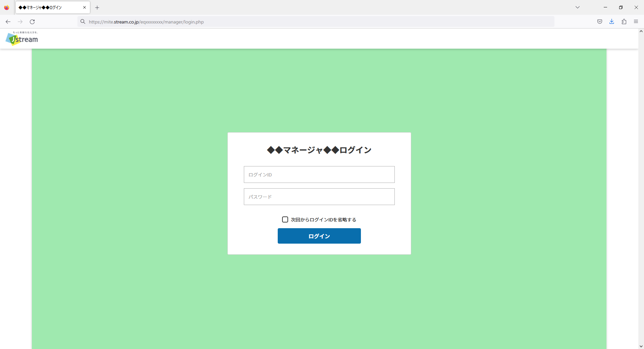The height and width of the screenshot is (349, 644).
Task: Open the list all tabs dropdown
Action: point(578,7)
